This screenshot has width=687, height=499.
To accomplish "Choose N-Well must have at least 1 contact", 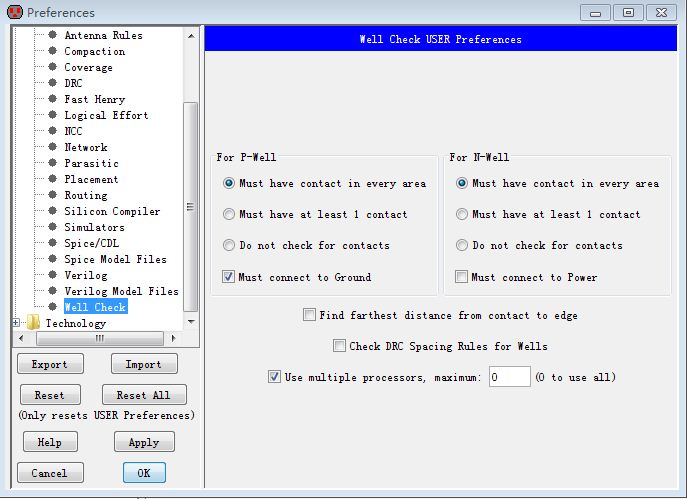I will (462, 214).
